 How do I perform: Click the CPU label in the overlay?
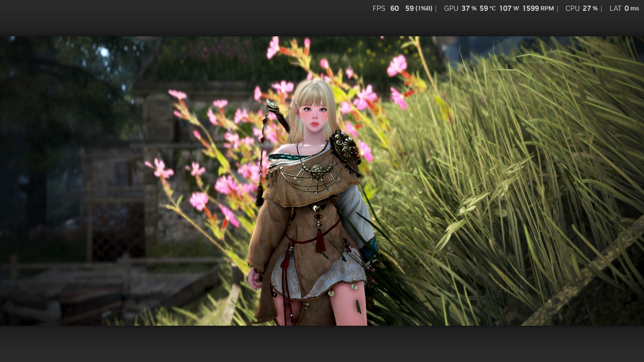[x=572, y=8]
